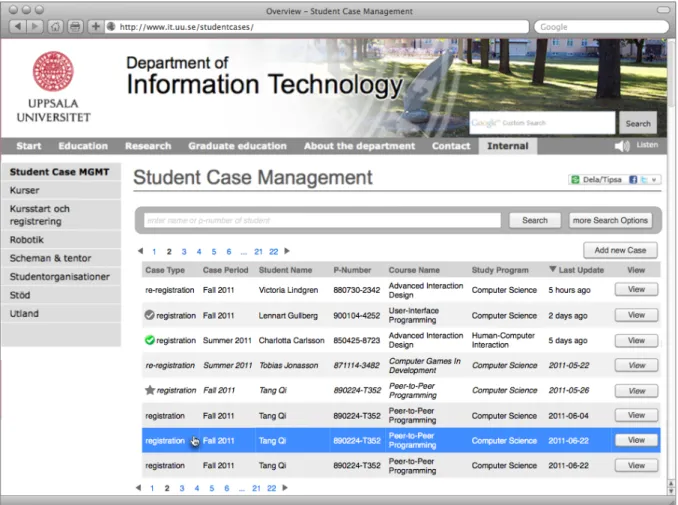678x505 pixels.
Task: Click Search button beside student name field
Action: pyautogui.click(x=535, y=220)
